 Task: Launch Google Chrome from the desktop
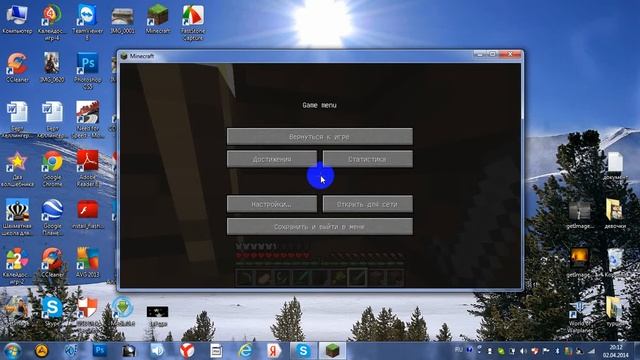52,168
